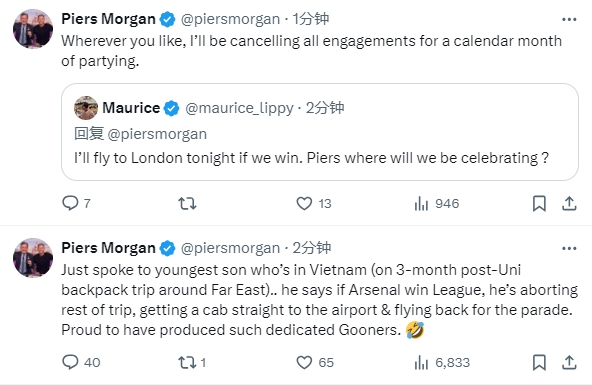
Task: Visit the @maurice_lippy handle link
Action: 239,108
